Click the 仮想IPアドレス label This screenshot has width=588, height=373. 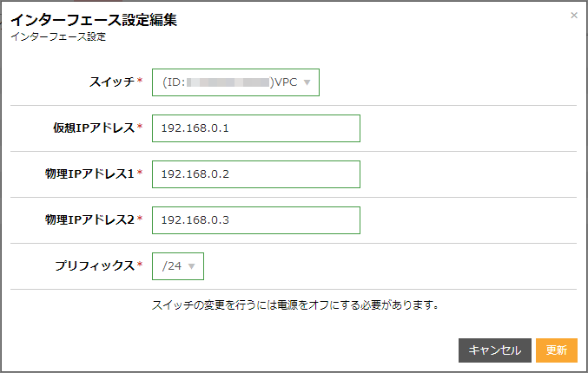pos(92,128)
